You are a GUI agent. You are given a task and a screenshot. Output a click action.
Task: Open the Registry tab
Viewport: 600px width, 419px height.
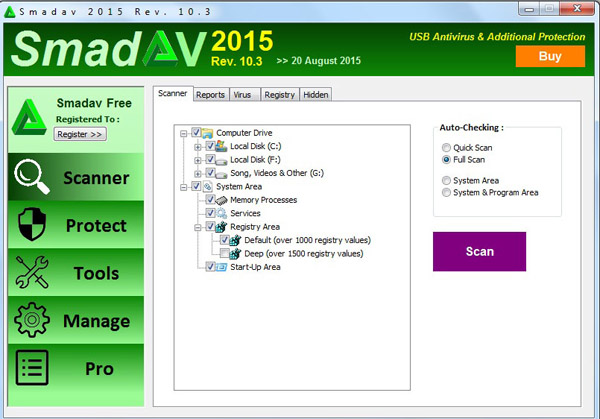click(x=280, y=95)
